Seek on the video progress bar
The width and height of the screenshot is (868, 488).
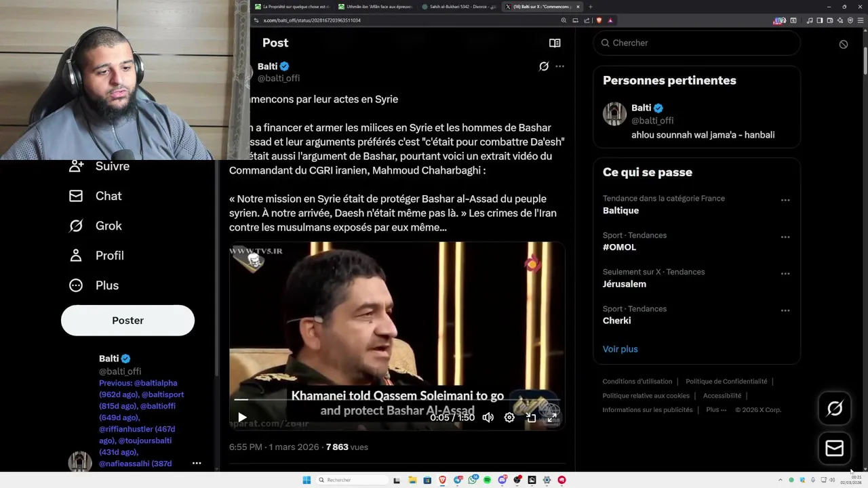pos(397,400)
